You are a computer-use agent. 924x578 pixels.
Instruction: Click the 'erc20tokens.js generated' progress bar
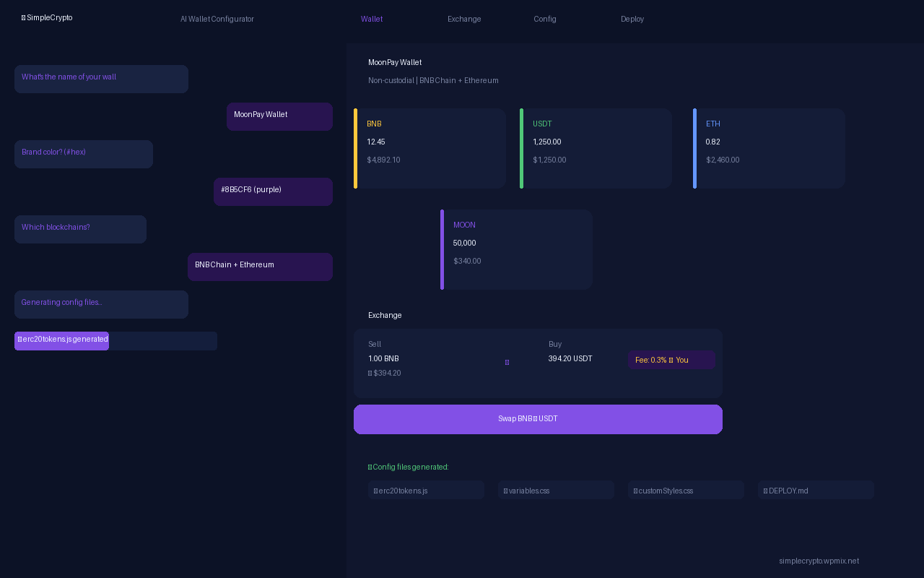pyautogui.click(x=115, y=340)
